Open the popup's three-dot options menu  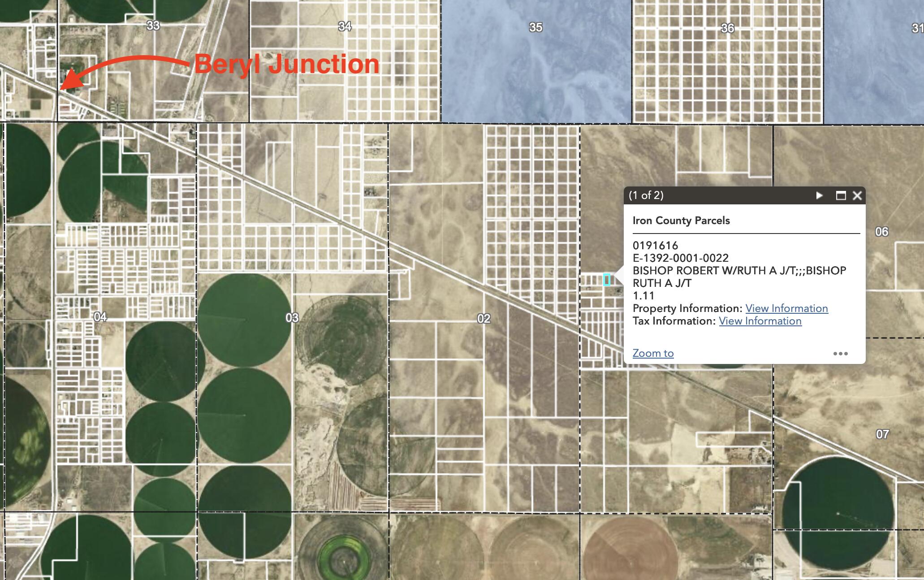tap(840, 354)
